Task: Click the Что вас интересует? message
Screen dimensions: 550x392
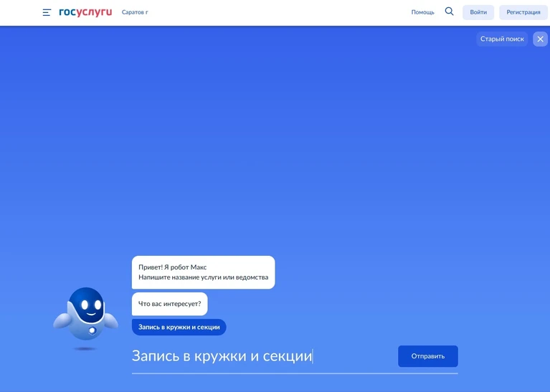Action: pyautogui.click(x=170, y=304)
